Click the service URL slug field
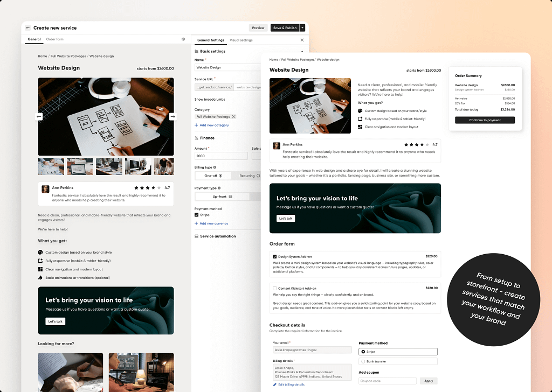 click(x=247, y=87)
